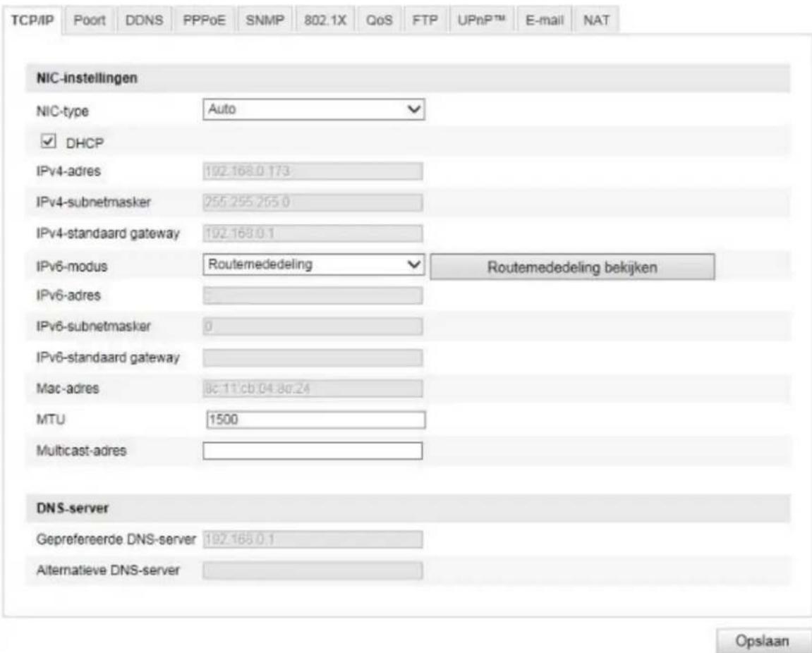This screenshot has height=653, width=812.
Task: Click the IPv6-adres field
Action: (x=313, y=295)
